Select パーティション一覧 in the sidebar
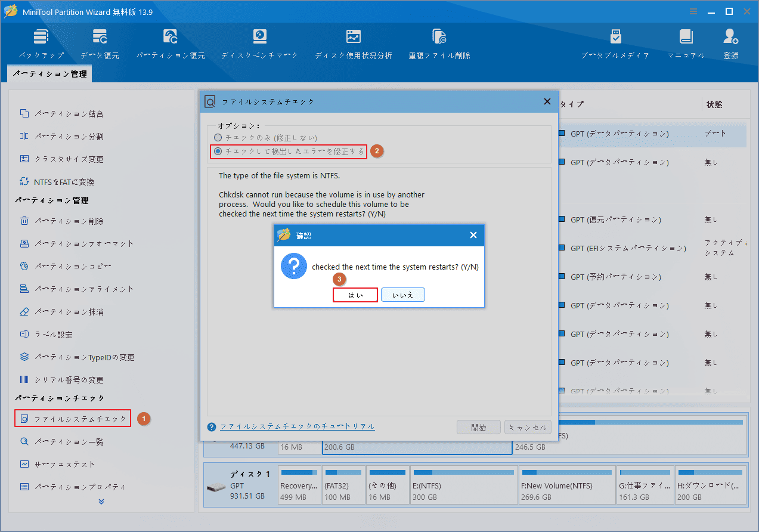Screen dimensions: 759x532 tap(62, 441)
